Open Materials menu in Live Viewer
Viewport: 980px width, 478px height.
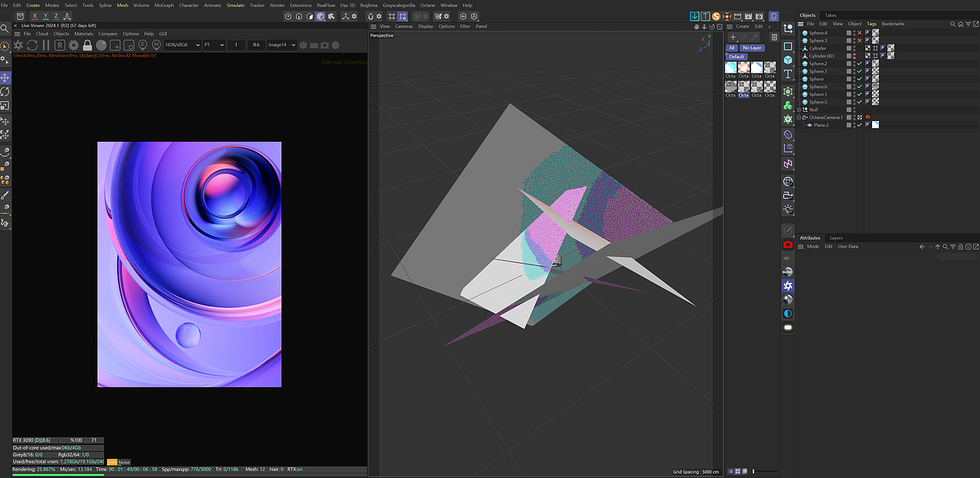[83, 34]
